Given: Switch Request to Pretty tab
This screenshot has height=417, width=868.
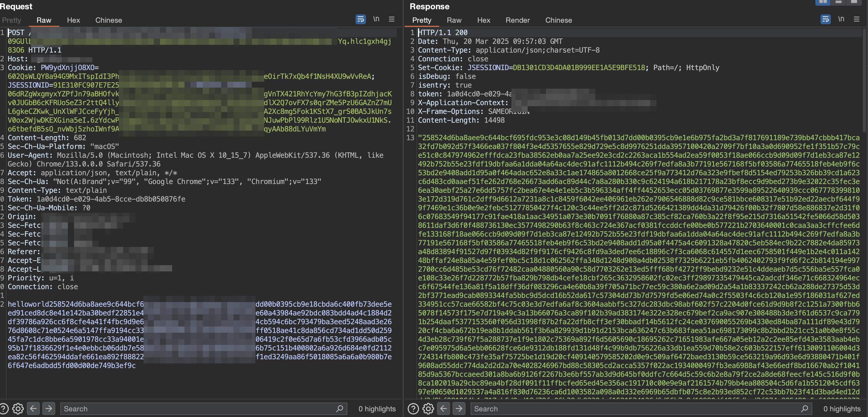Looking at the screenshot, I should point(11,20).
